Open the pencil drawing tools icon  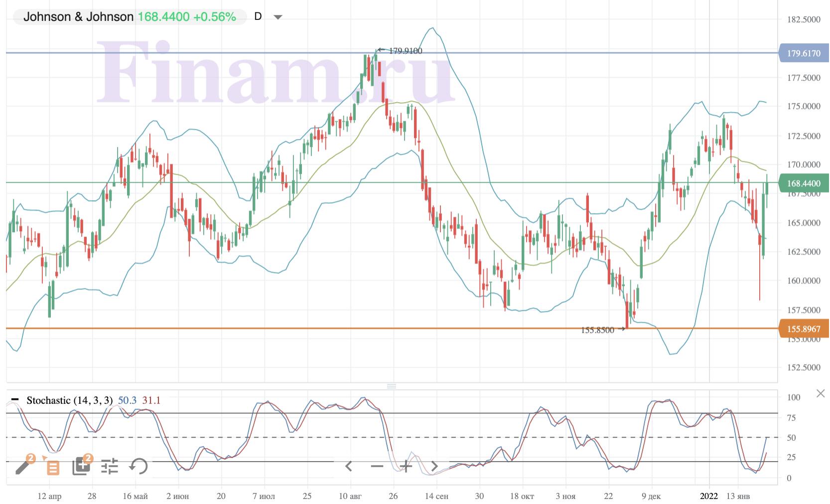tap(23, 466)
